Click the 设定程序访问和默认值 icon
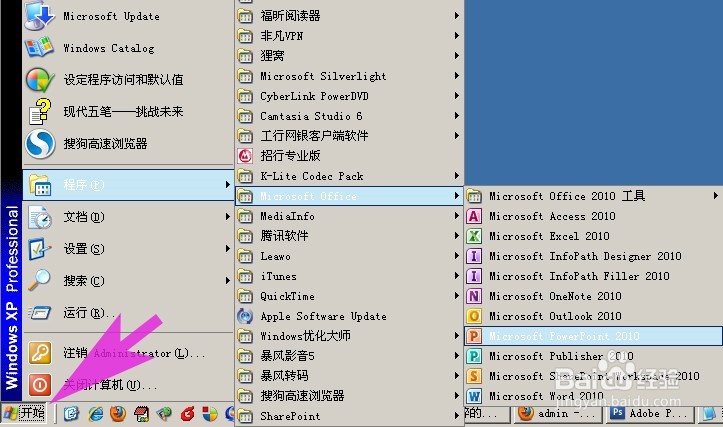Viewport: 723px width, 427px height. pos(39,79)
